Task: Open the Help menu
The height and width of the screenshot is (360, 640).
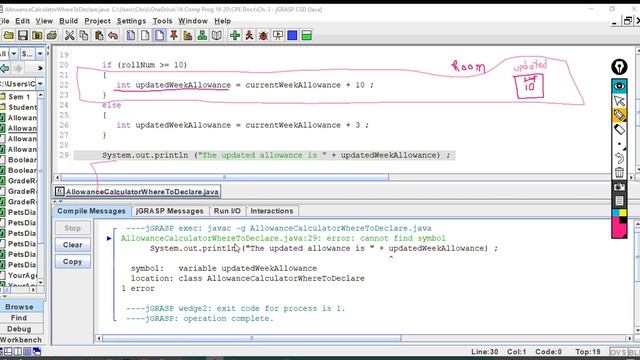Action: (222, 21)
